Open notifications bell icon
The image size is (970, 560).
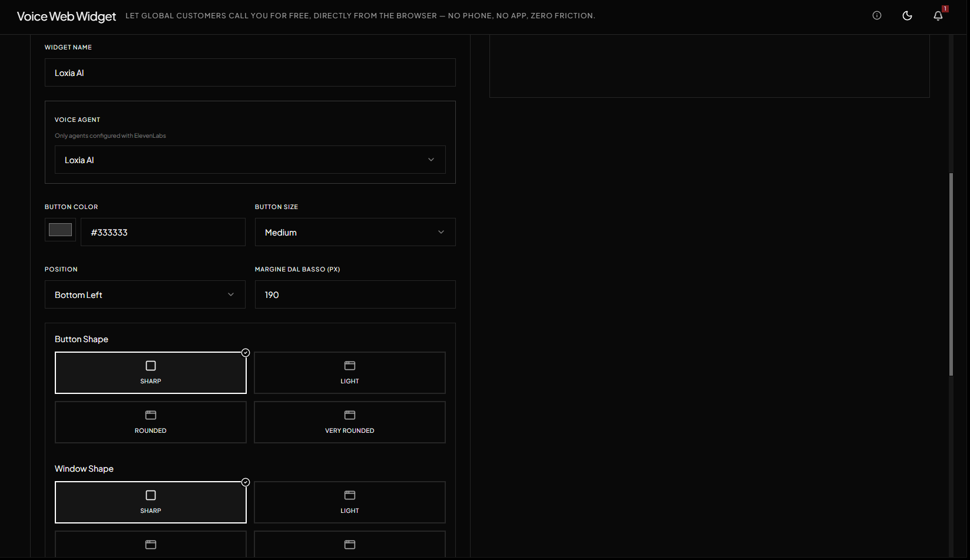coord(938,16)
